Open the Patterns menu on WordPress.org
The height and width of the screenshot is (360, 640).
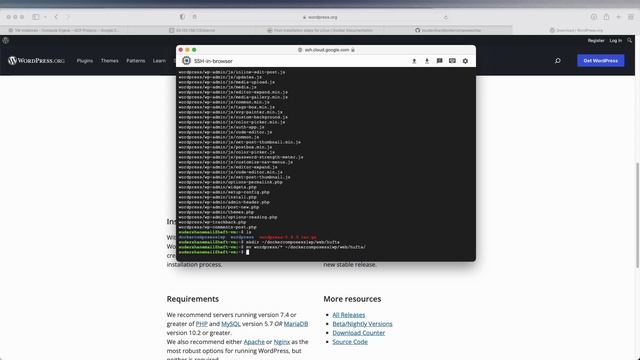pyautogui.click(x=136, y=61)
